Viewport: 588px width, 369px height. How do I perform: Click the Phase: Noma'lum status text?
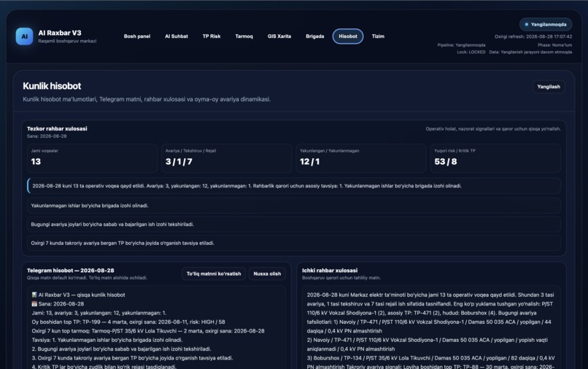[555, 45]
